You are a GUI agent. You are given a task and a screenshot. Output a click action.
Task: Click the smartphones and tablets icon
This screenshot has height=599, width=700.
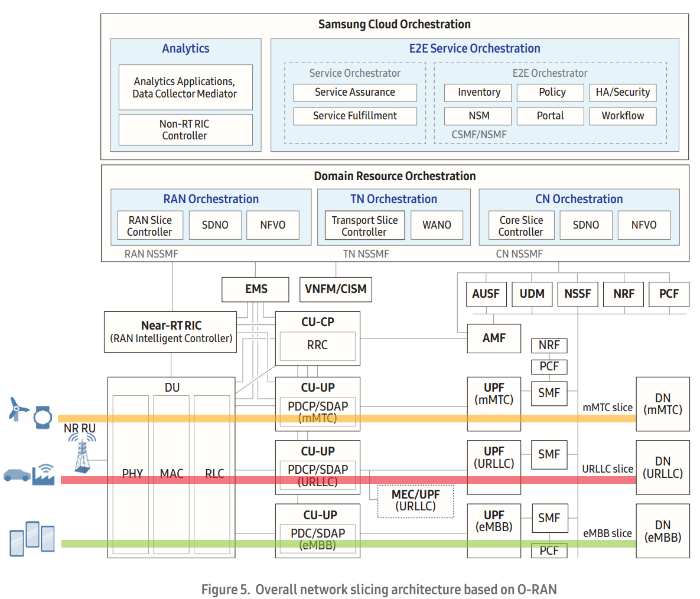coord(32,538)
